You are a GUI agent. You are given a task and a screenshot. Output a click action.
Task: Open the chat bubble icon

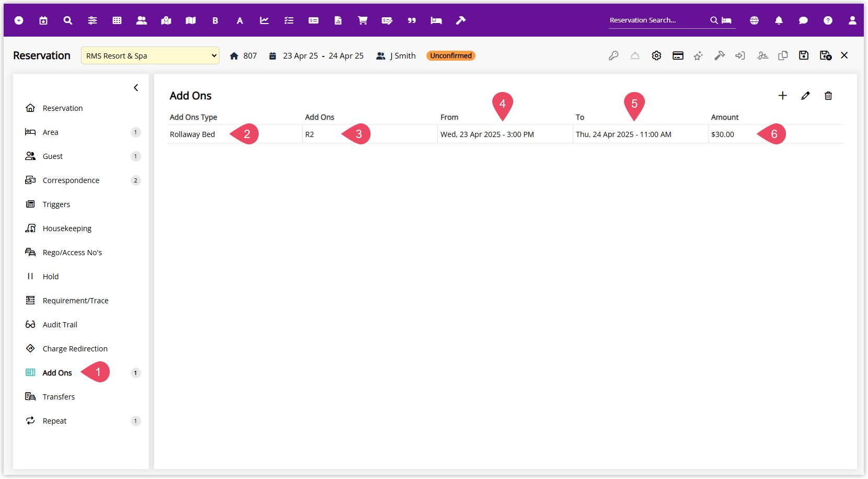(x=803, y=20)
